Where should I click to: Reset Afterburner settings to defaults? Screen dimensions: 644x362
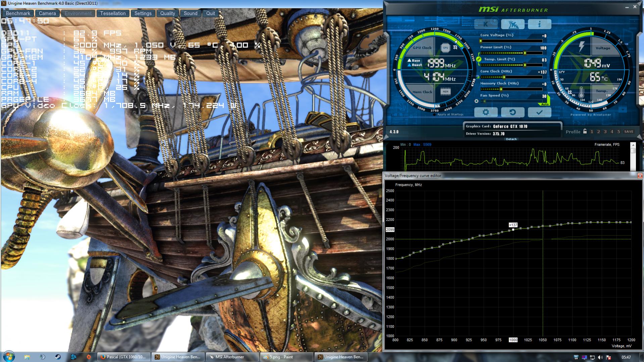click(x=512, y=112)
